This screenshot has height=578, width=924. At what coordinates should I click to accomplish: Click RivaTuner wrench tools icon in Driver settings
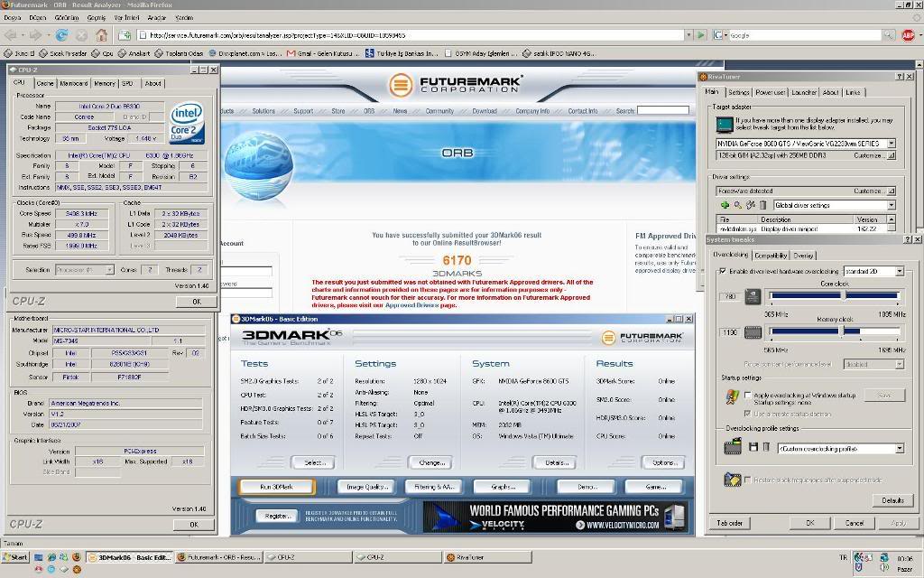[750, 205]
